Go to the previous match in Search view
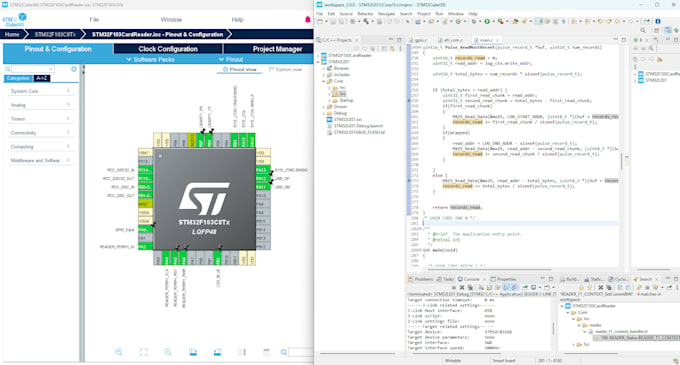The image size is (680, 365). tap(589, 287)
